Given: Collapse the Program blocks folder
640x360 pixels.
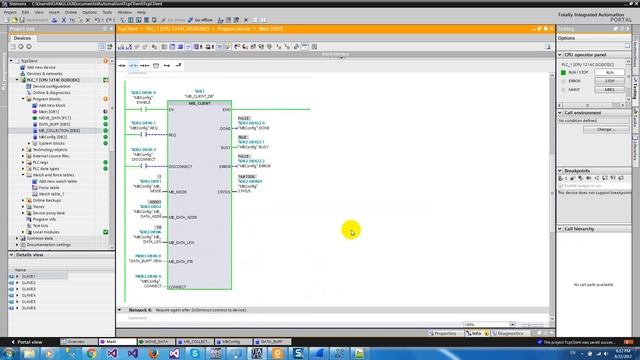Looking at the screenshot, I should pos(23,99).
